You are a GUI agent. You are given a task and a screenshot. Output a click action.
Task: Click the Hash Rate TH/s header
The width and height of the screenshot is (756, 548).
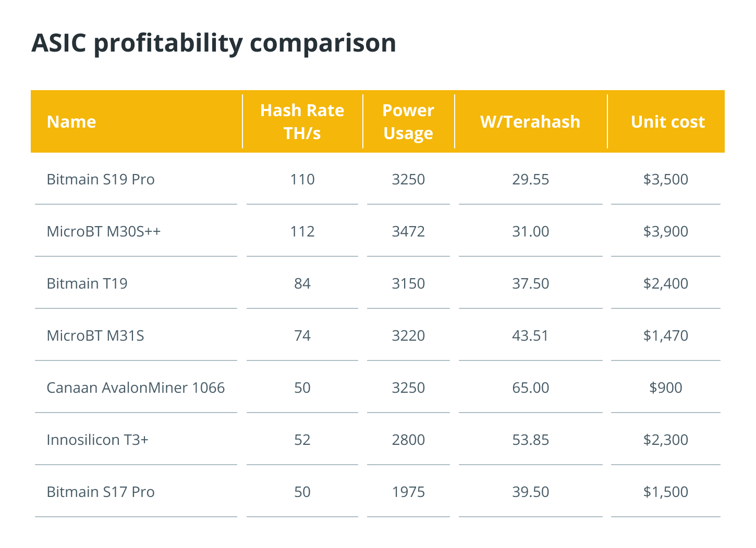pos(302,122)
